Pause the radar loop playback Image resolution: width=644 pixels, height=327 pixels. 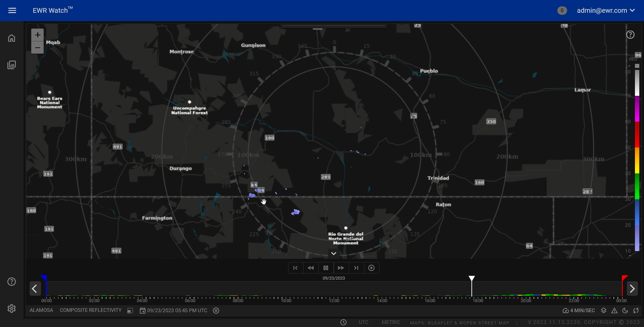(326, 268)
